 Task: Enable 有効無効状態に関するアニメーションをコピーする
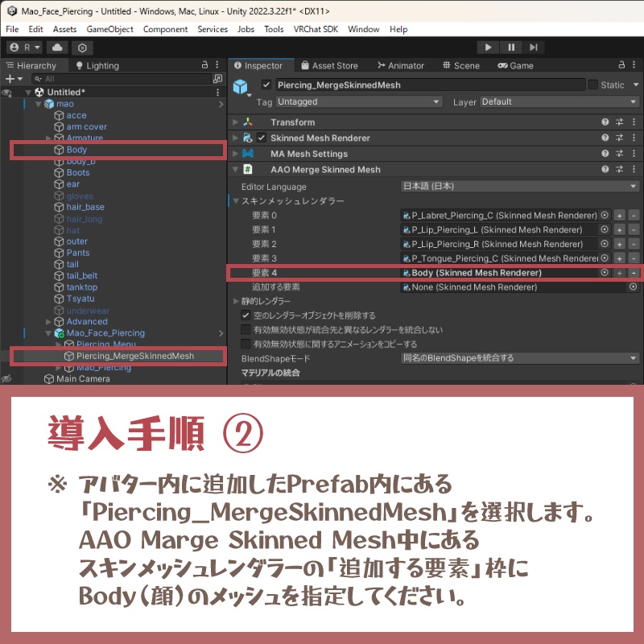click(x=246, y=345)
